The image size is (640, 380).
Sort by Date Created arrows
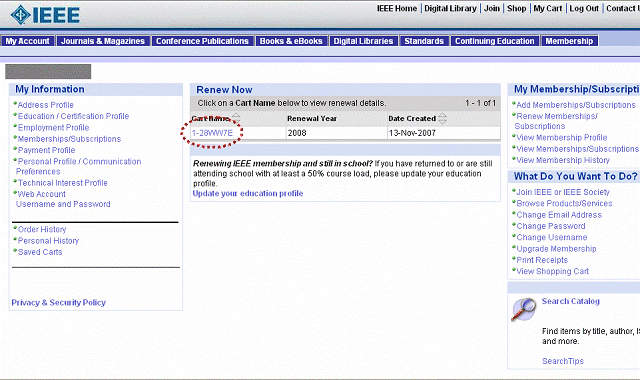[442, 118]
